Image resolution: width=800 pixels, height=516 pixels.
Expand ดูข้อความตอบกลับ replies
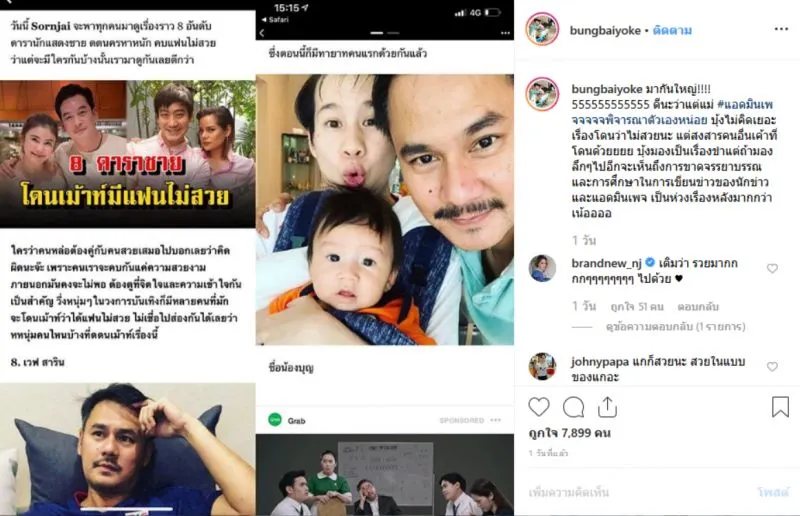pyautogui.click(x=676, y=326)
